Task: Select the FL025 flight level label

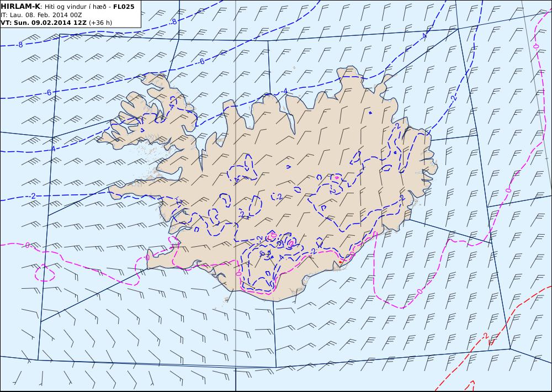Action: [x=124, y=7]
